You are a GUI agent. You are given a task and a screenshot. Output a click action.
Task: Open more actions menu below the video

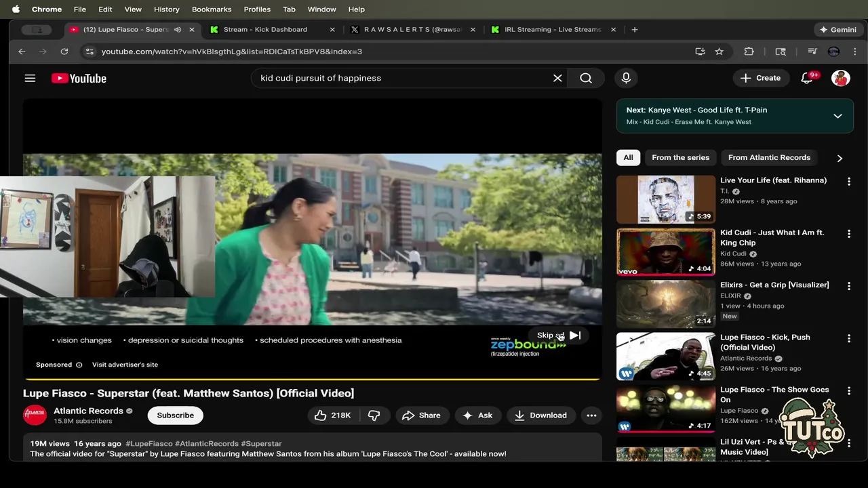(x=591, y=415)
